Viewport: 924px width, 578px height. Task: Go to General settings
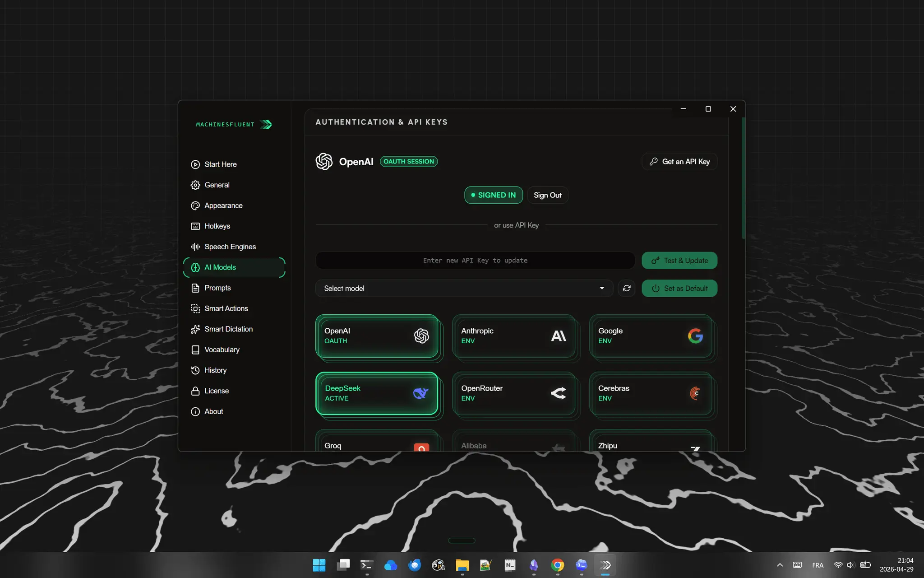pos(234,185)
